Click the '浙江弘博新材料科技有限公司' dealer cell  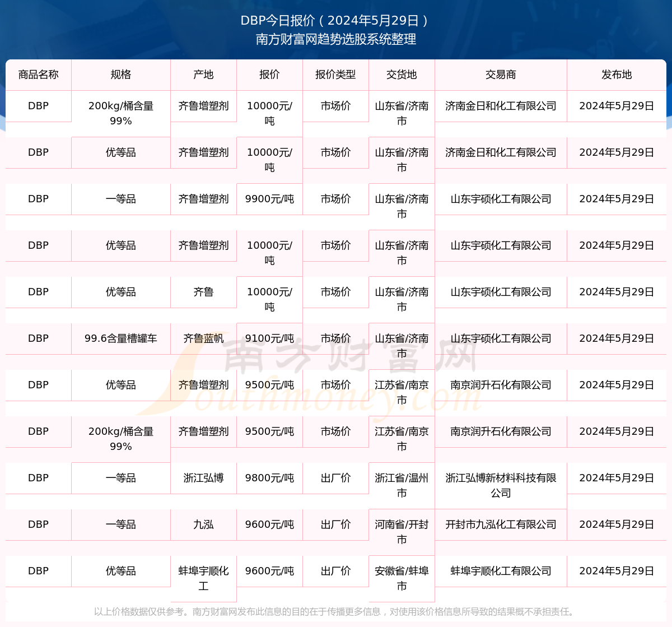click(x=501, y=485)
